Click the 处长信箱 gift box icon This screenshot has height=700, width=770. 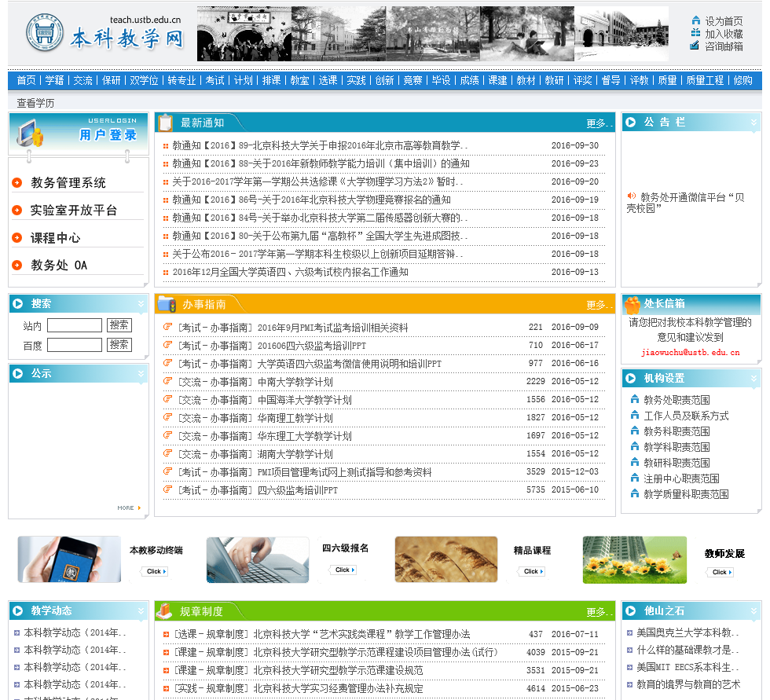632,305
